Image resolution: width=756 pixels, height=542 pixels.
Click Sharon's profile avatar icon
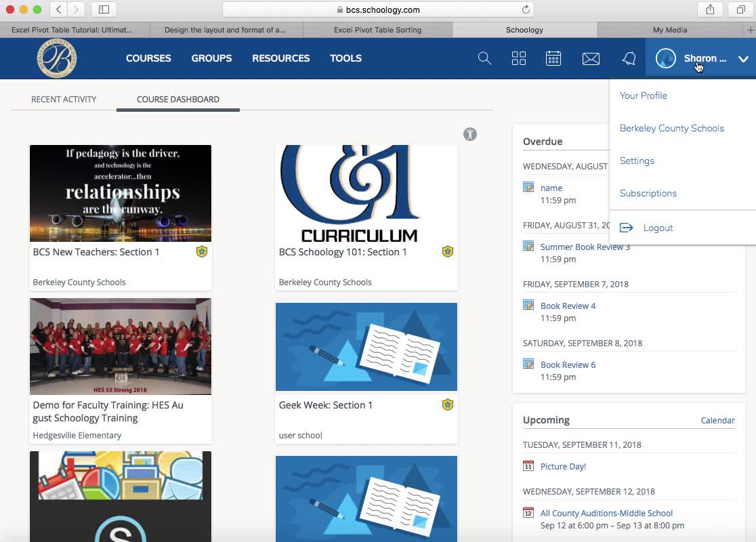coord(665,58)
